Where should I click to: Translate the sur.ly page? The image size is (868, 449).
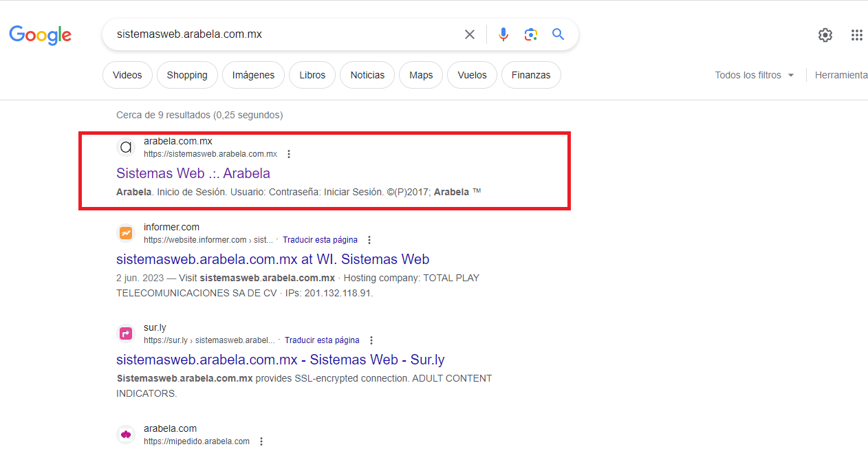pyautogui.click(x=322, y=340)
